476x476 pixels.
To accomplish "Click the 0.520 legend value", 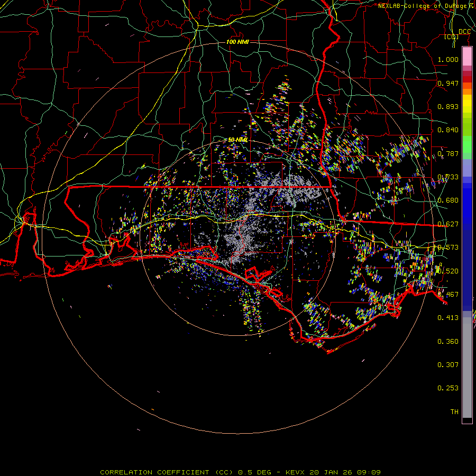I will [448, 271].
